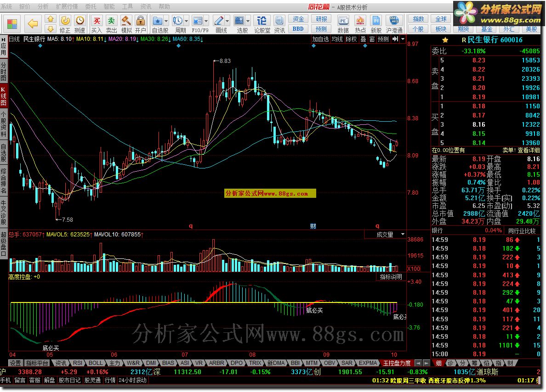The image size is (546, 392).
Task: Open the 数据 PE data icon
Action: [x=343, y=24]
